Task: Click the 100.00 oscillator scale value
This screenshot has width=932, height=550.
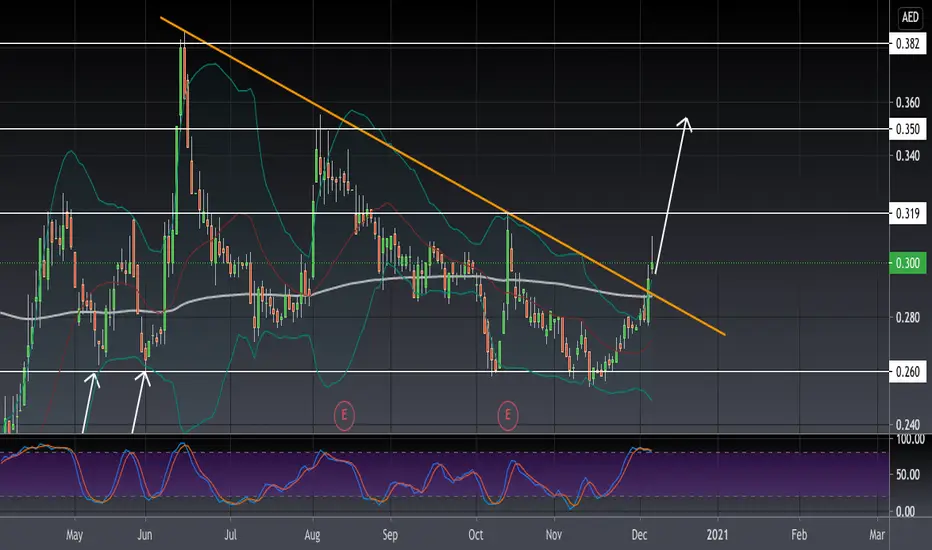Action: click(x=911, y=439)
